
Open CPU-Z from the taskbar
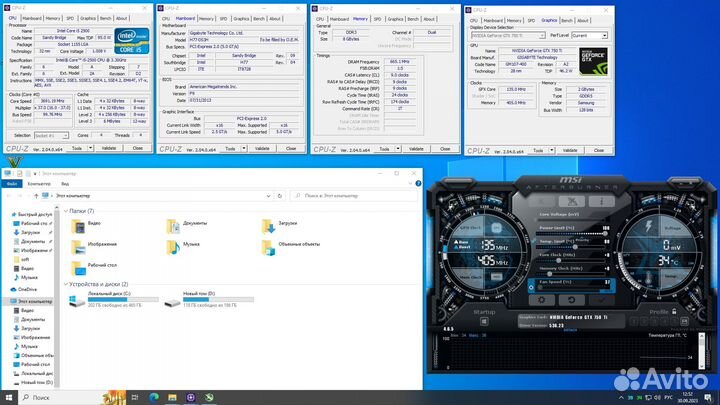click(191, 397)
